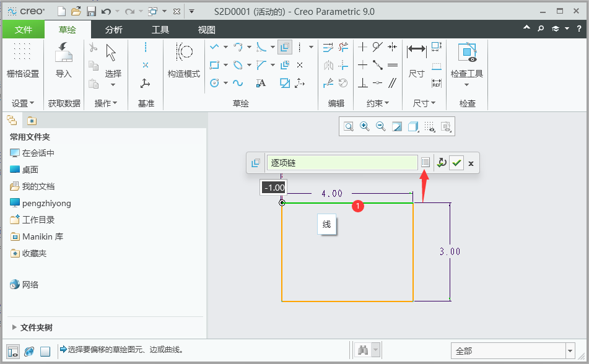Select the Chamfer sketch tool

261,65
